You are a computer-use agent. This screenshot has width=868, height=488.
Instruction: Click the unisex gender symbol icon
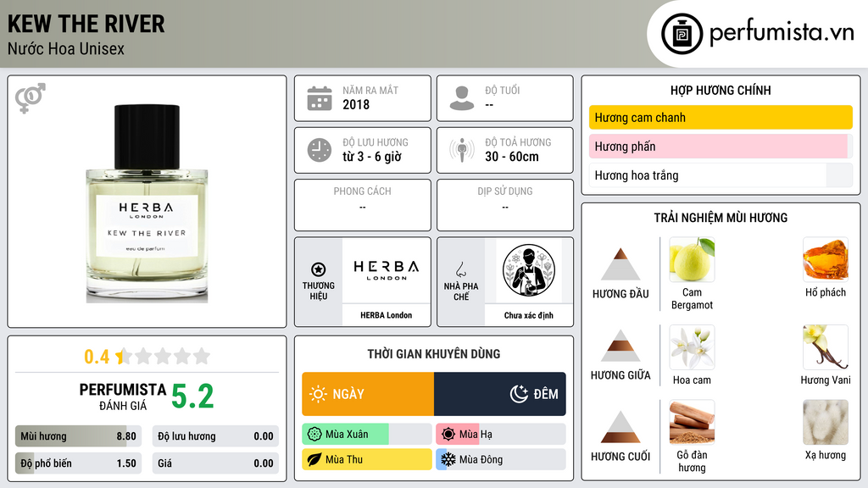(x=31, y=98)
